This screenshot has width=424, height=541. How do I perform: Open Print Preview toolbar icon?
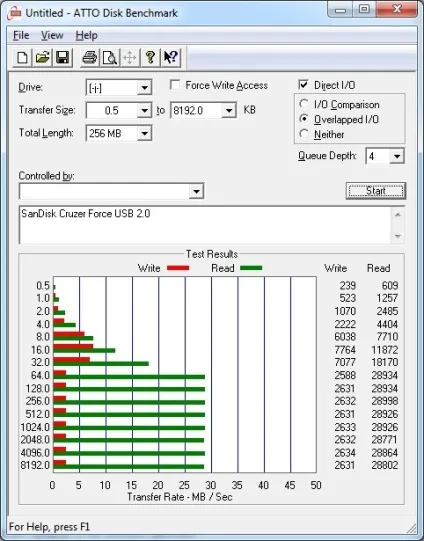point(110,57)
